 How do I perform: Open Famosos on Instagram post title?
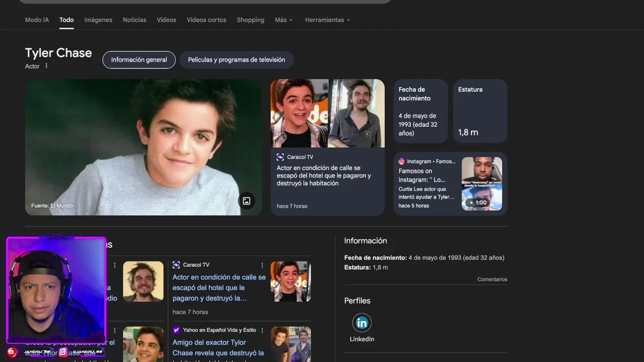pyautogui.click(x=422, y=175)
